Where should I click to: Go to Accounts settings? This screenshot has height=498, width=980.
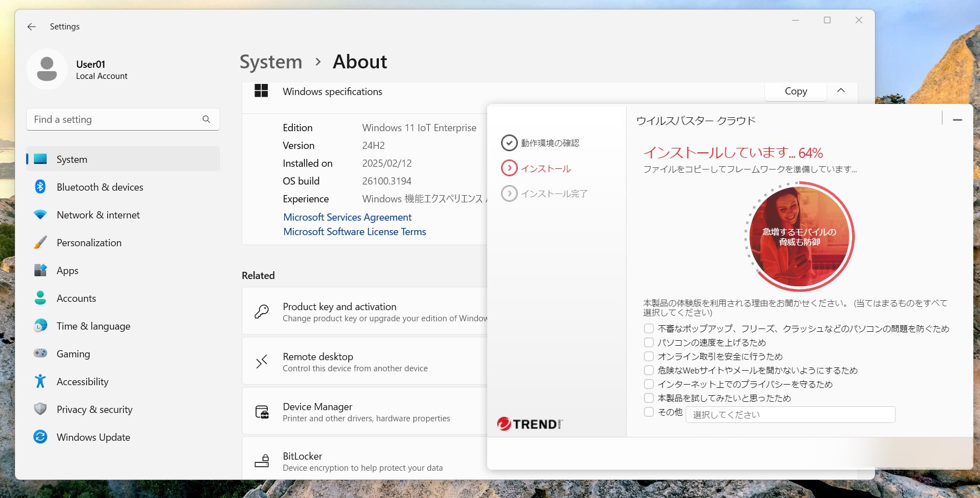[x=123, y=298]
